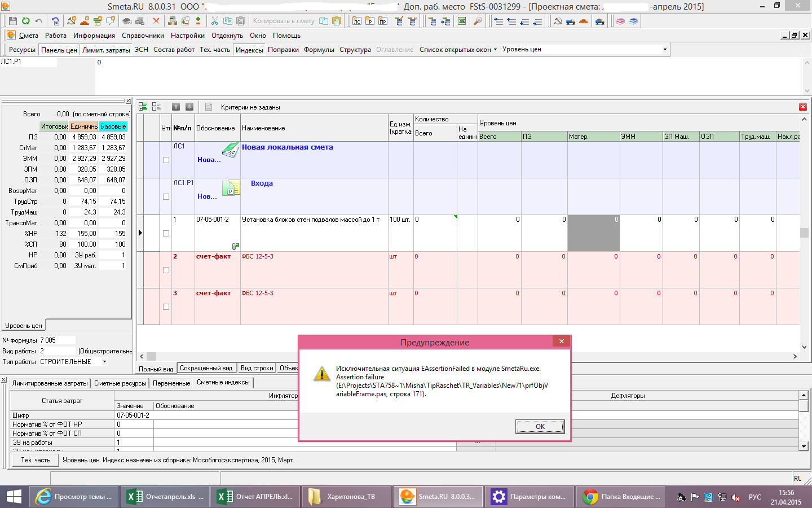This screenshot has width=812, height=508.
Task: Open the Справочники menu
Action: [x=143, y=36]
